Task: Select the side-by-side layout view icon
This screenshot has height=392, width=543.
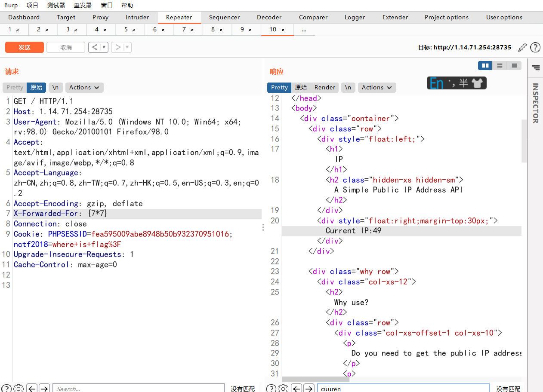Action: [486, 65]
